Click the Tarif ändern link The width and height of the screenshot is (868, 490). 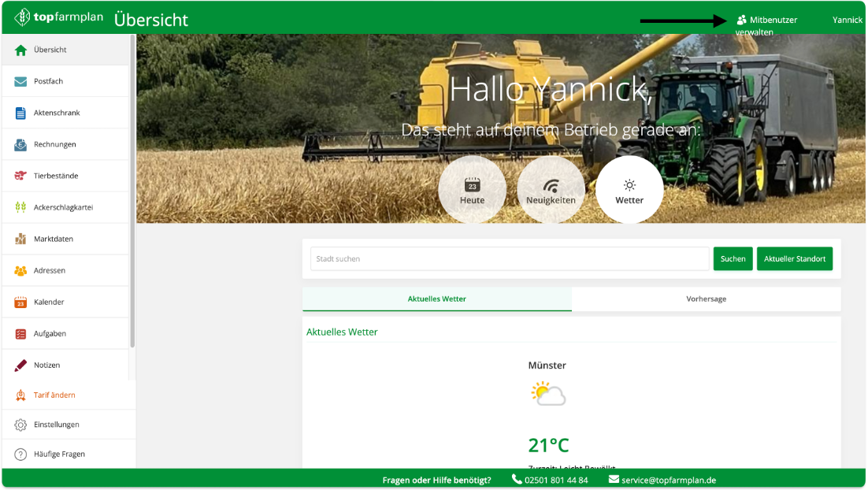tap(54, 395)
